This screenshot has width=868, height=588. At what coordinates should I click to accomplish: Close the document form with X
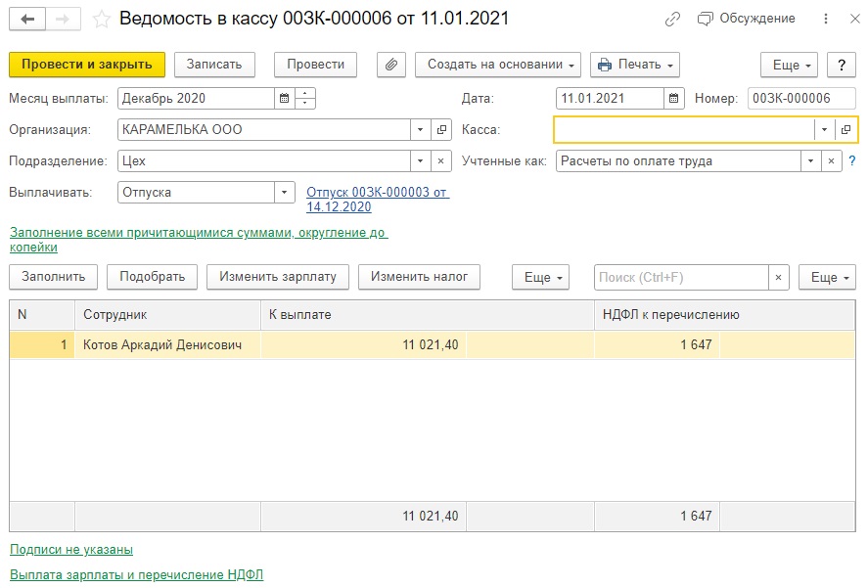(854, 19)
